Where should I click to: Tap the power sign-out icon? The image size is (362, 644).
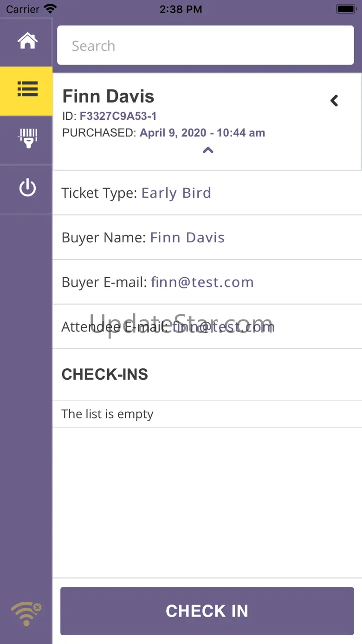(x=27, y=188)
